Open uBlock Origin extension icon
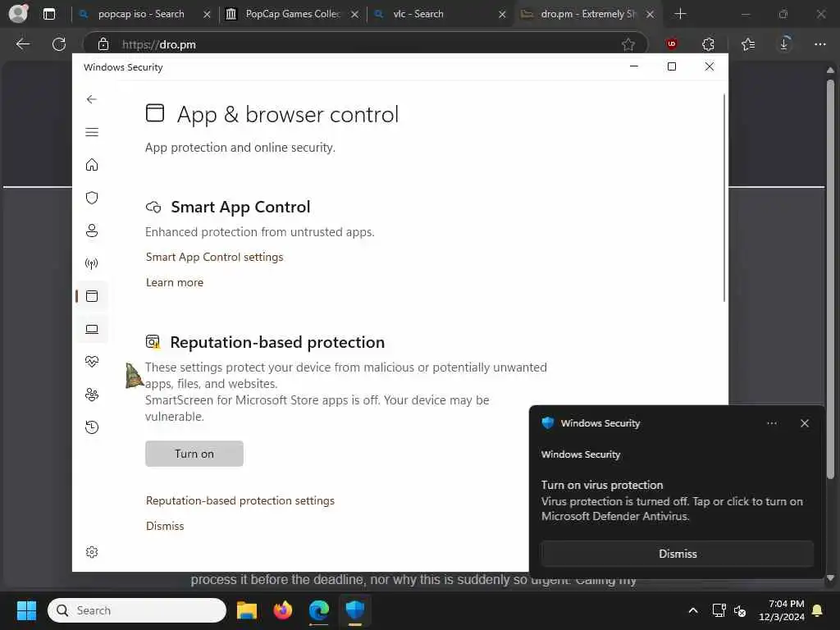The width and height of the screenshot is (840, 630). tap(672, 44)
